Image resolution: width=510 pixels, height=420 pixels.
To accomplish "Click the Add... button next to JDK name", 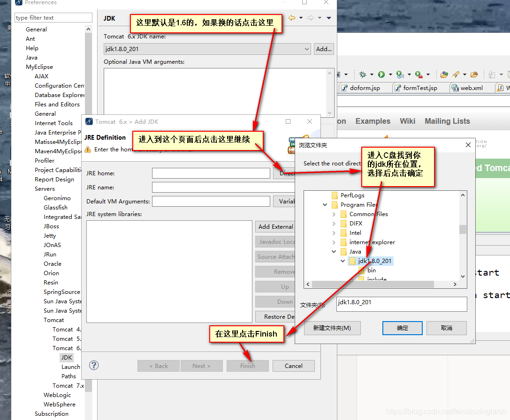I will tap(324, 48).
